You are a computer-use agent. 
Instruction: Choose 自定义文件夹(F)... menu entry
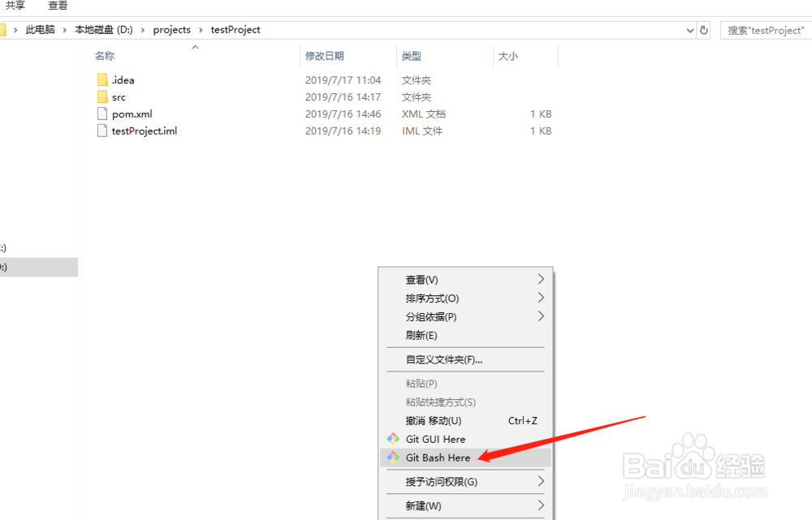click(x=465, y=359)
